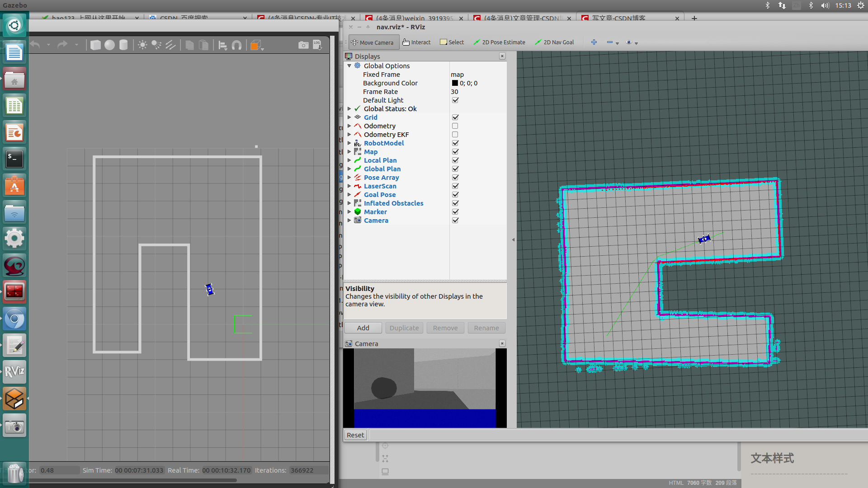Select the 2D Nav Goal tool

click(554, 42)
